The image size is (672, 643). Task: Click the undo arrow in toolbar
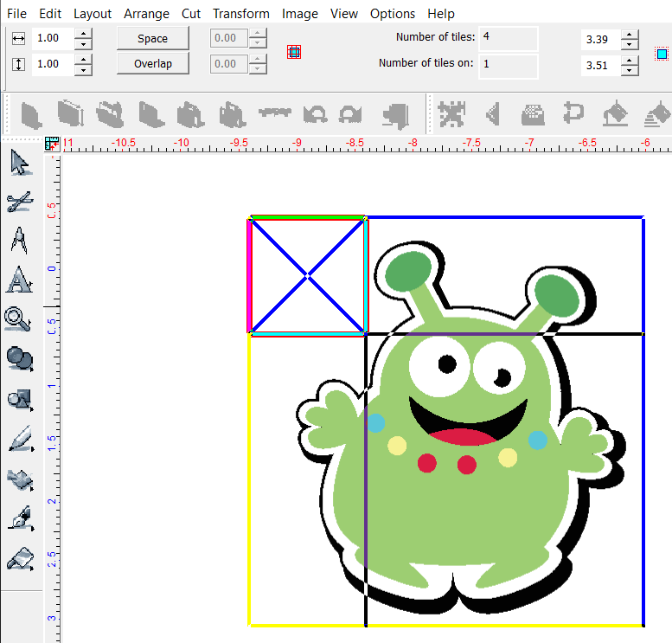pos(317,114)
